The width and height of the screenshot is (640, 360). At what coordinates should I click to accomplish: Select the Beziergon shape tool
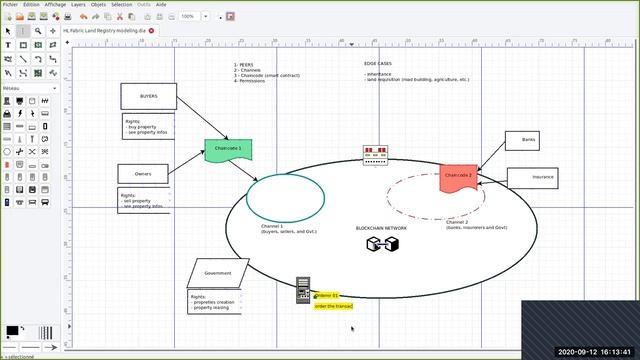coord(8,59)
